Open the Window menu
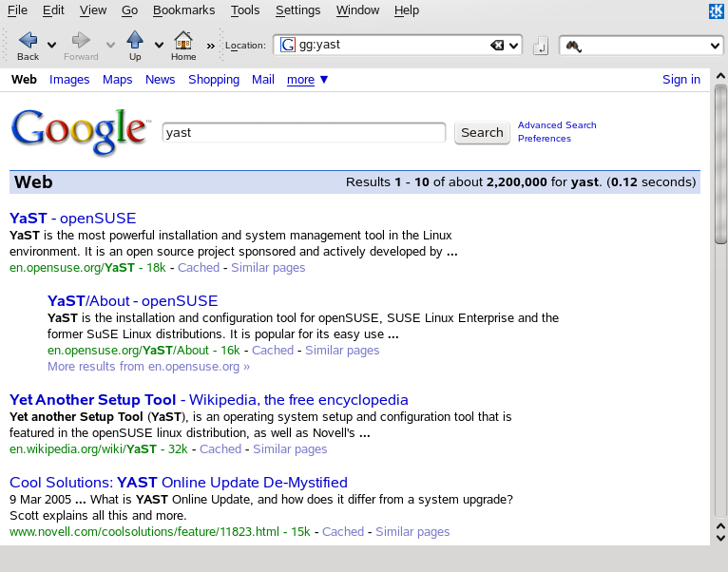The height and width of the screenshot is (572, 728). 357,10
